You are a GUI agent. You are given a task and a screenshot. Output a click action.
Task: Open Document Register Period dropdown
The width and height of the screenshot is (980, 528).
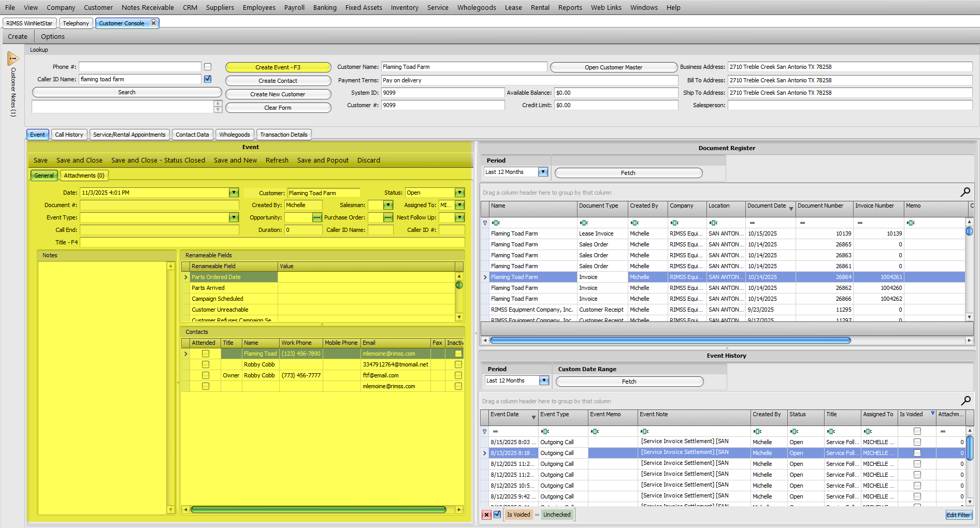coord(543,172)
